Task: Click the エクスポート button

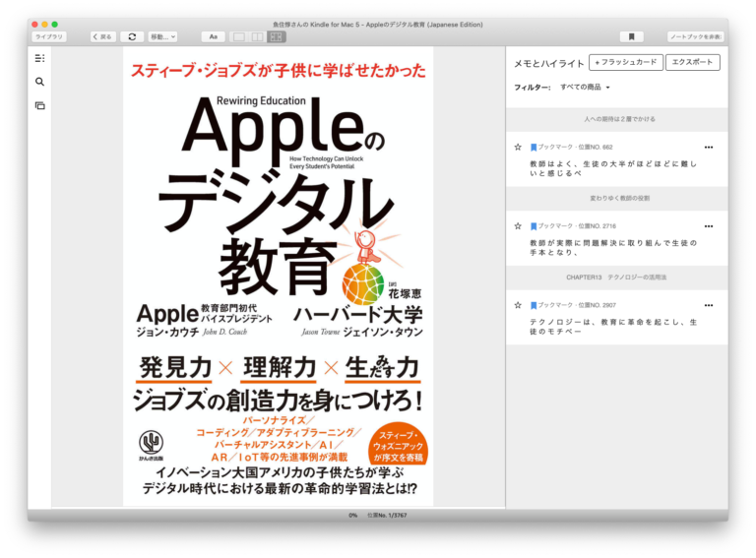Action: pos(692,62)
